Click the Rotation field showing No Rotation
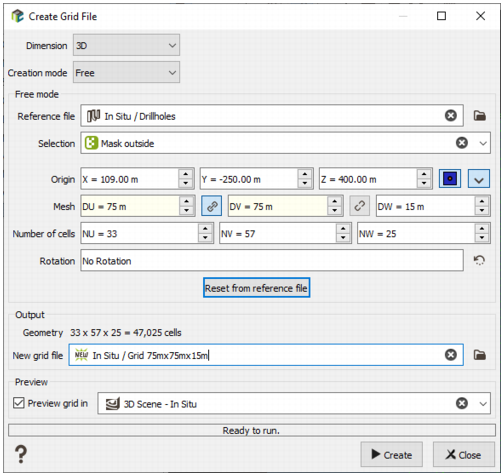The image size is (504, 474). (272, 260)
